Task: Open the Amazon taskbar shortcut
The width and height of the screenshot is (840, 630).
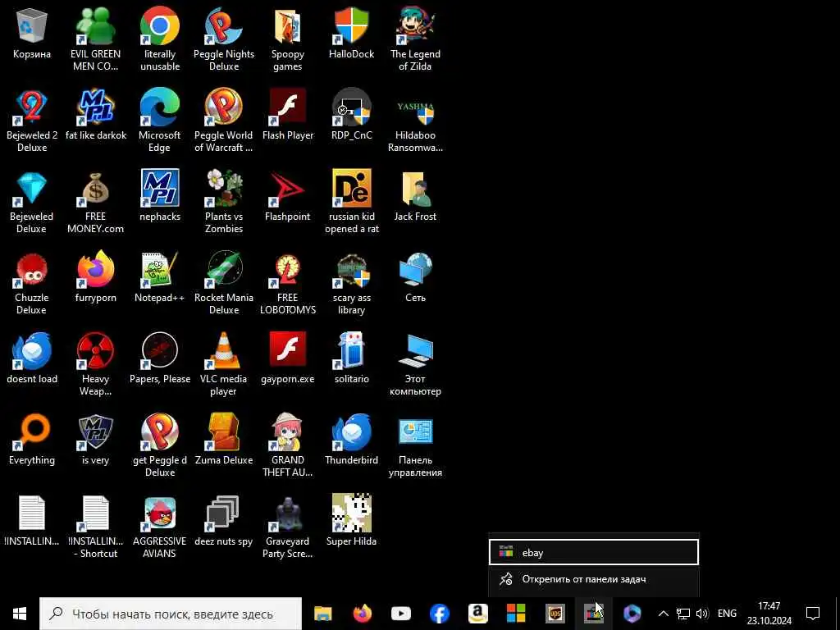Action: click(x=478, y=614)
